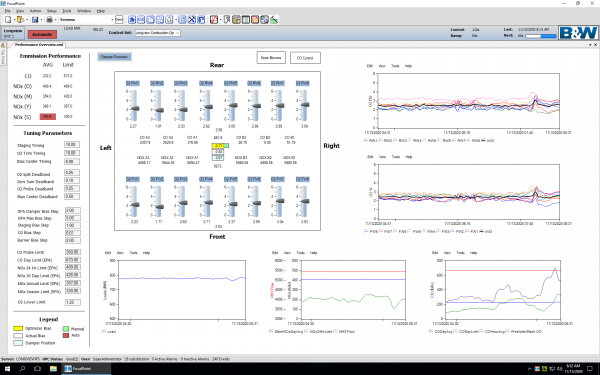Image resolution: width=600 pixels, height=375 pixels.
Task: Click the New document toolbar icon
Action: 8,20
